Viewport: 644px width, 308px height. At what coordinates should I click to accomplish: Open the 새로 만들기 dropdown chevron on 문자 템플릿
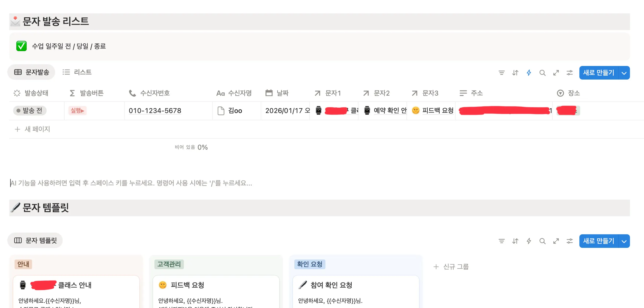coord(624,241)
